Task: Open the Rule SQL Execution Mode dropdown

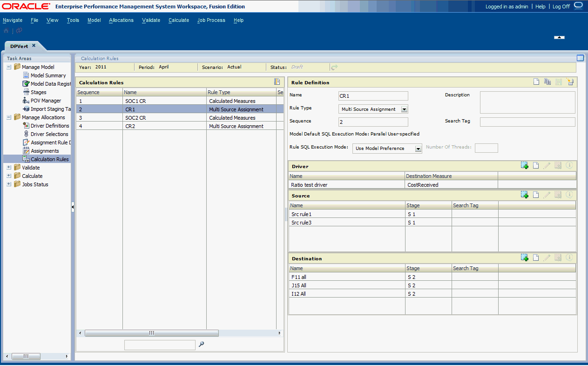Action: 418,149
